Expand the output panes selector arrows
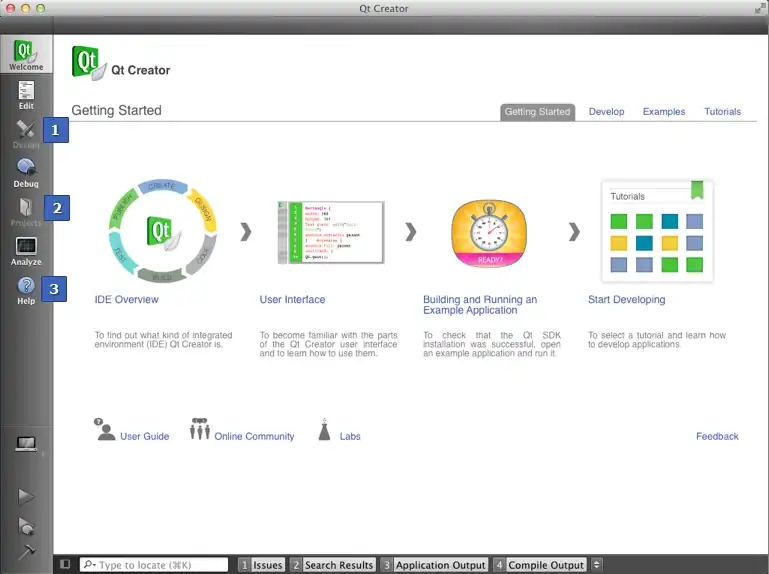 [x=597, y=565]
